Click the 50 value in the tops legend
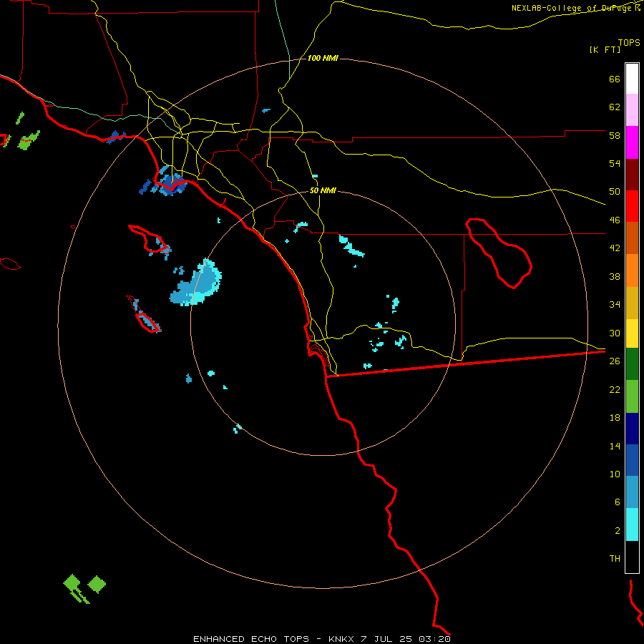The height and width of the screenshot is (644, 644). (x=615, y=192)
